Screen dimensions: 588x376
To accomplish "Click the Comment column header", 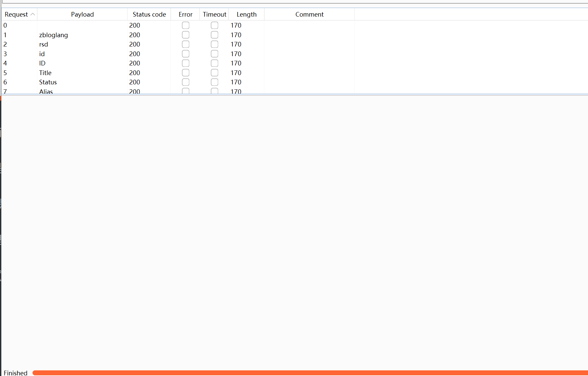I will point(309,14).
